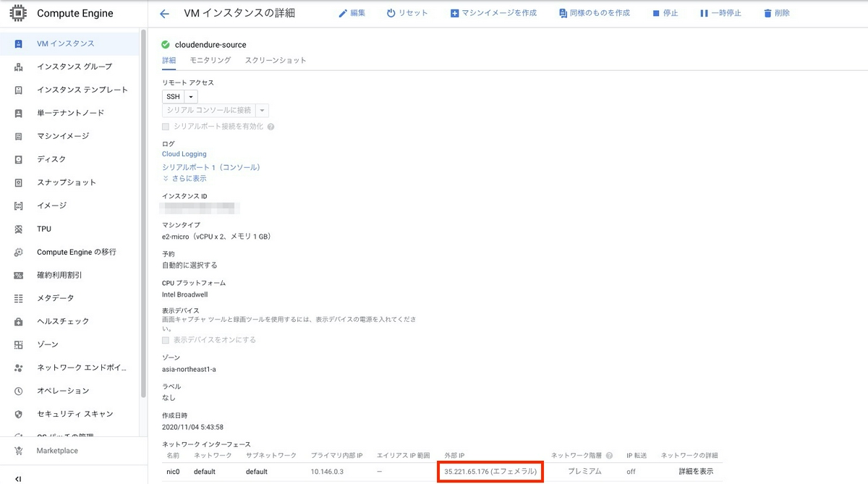Screen dimensions: 868x484
Task: Toggle 表示デバイスをオンにする checkbox
Action: click(x=166, y=340)
